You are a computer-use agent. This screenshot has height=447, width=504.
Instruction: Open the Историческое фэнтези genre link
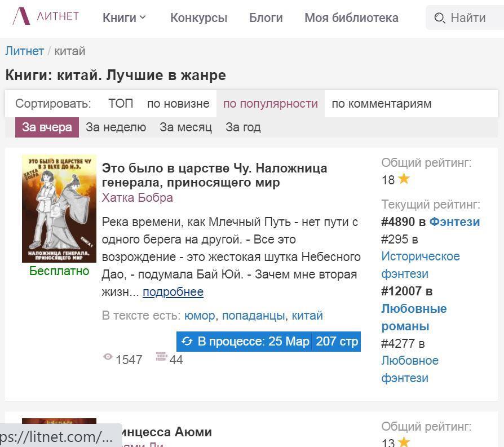[421, 265]
